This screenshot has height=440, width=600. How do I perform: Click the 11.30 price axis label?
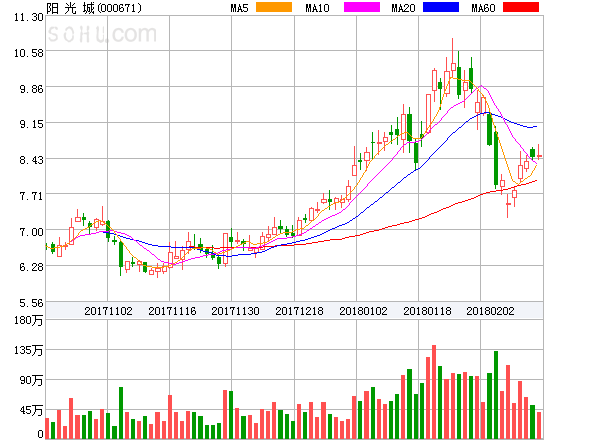click(x=28, y=17)
